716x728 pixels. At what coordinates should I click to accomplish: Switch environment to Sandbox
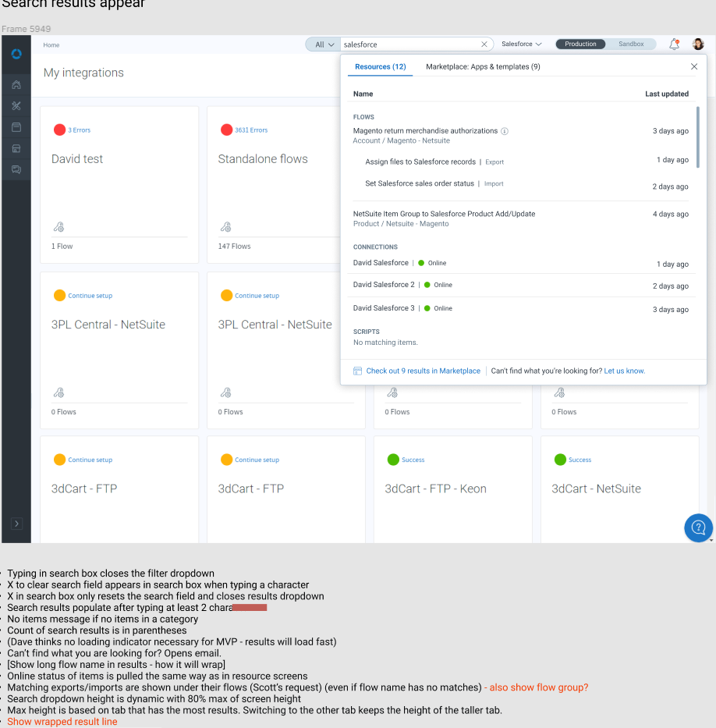click(631, 44)
